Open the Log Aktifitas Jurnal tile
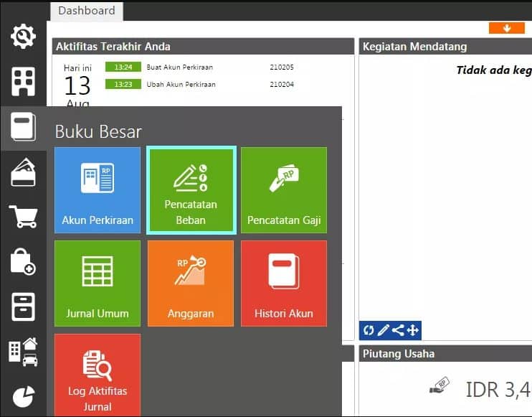Screen dimensions: 532x417 (98, 375)
